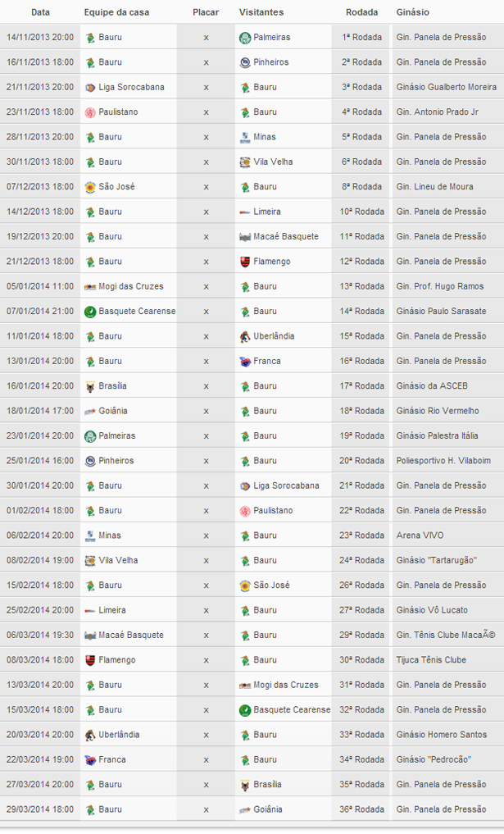Open Macaé Basquete team link in 11ª Rodada
This screenshot has height=834, width=504.
point(286,237)
